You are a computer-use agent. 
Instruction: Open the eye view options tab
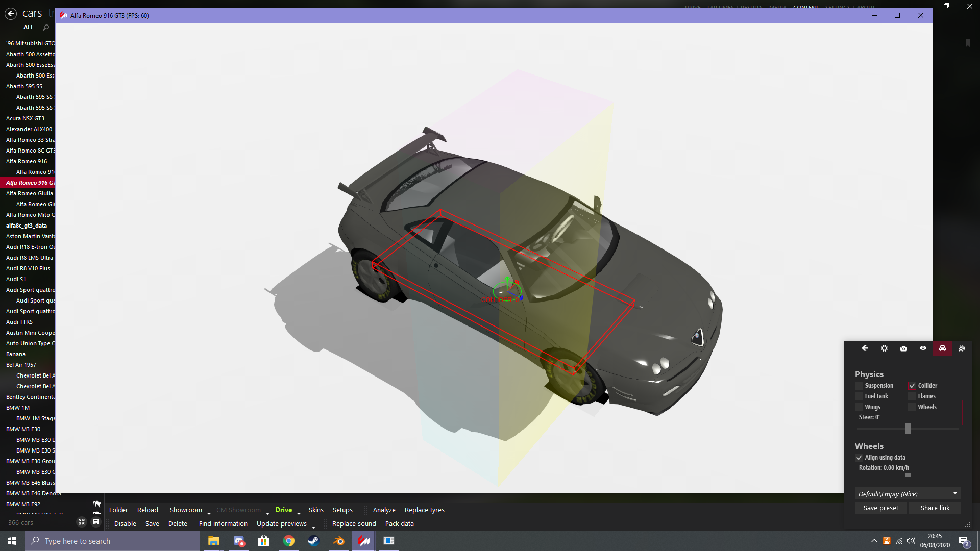coord(923,348)
